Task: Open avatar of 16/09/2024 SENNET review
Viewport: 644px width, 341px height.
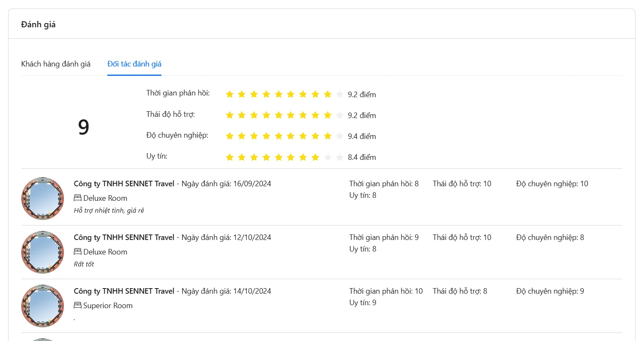Action: point(43,199)
